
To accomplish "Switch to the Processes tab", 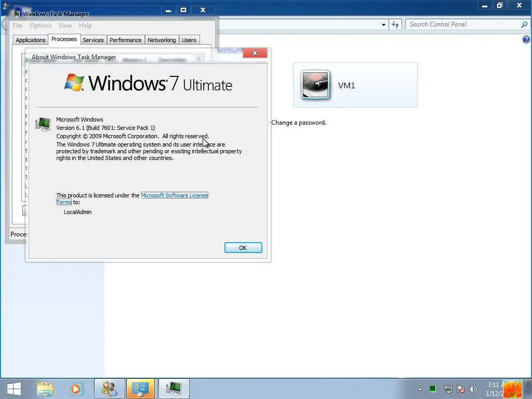I will click(x=64, y=39).
